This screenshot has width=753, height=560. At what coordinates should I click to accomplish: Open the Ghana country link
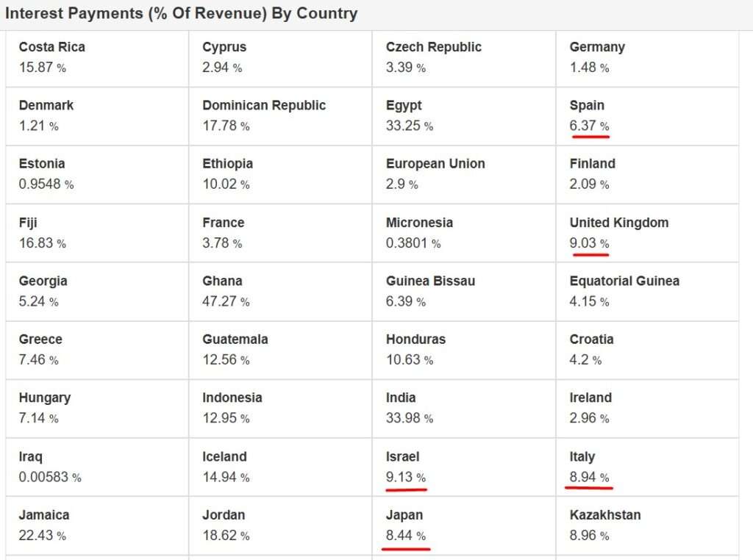pos(222,281)
